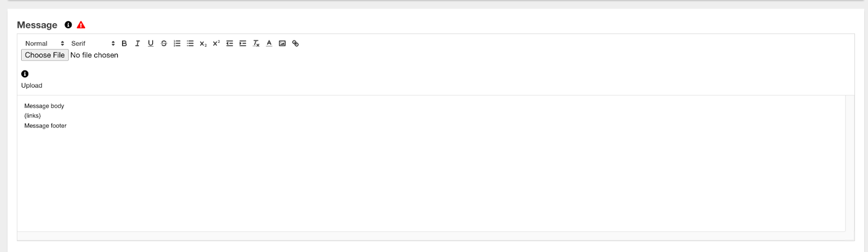Open the text color picker
Screen dimensions: 868x252
269,43
